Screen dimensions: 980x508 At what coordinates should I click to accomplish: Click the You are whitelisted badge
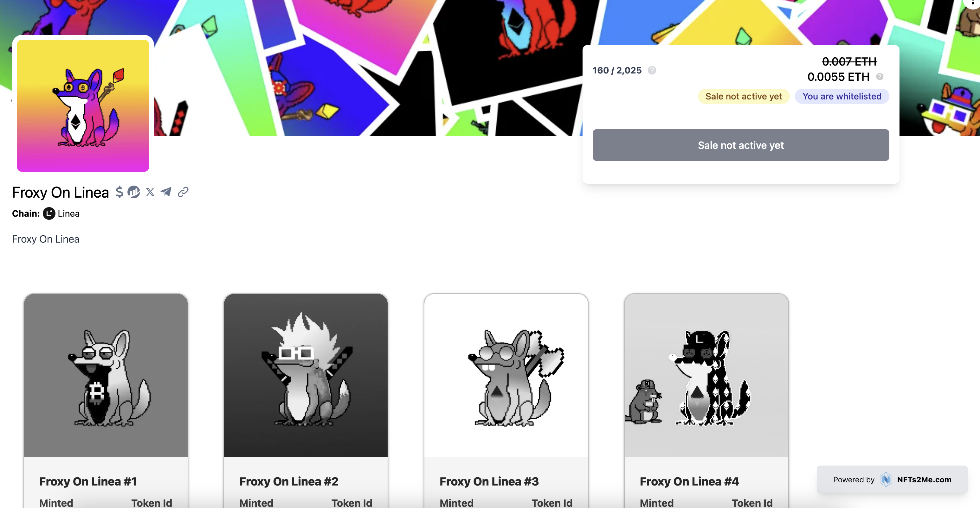tap(842, 96)
